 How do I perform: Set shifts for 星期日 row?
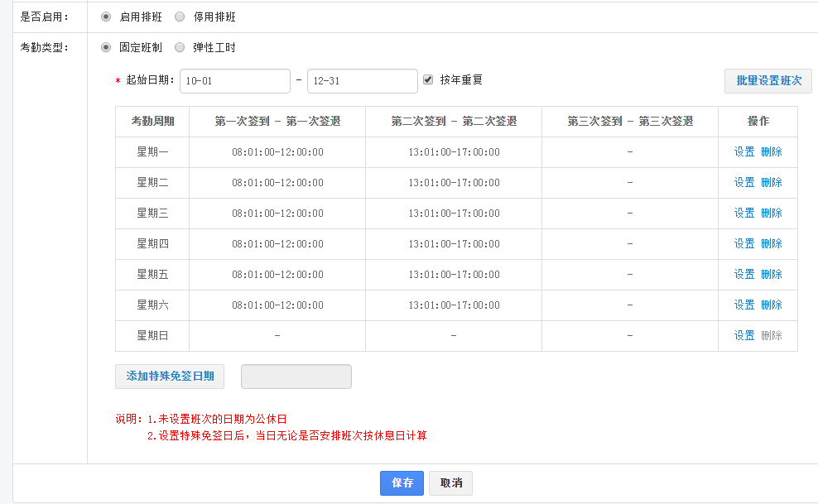pyautogui.click(x=744, y=336)
